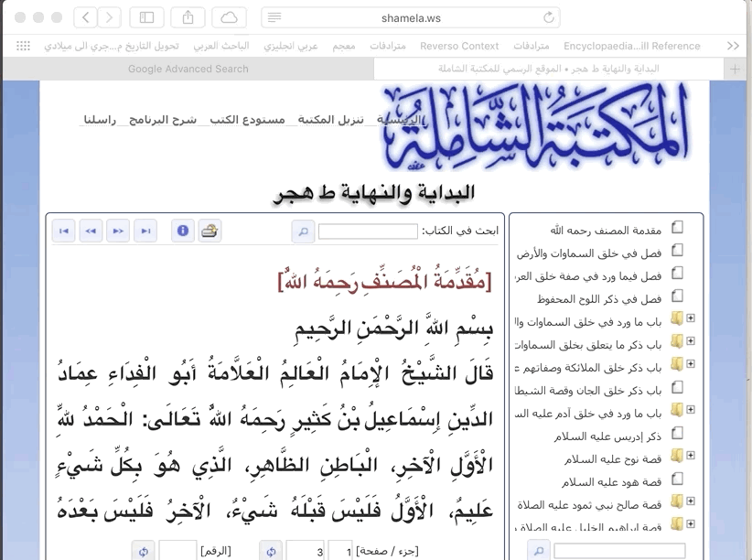Viewport: 752px width, 560px height.
Task: Click the bar-and-left-arrow page navigation button
Action: tap(64, 231)
